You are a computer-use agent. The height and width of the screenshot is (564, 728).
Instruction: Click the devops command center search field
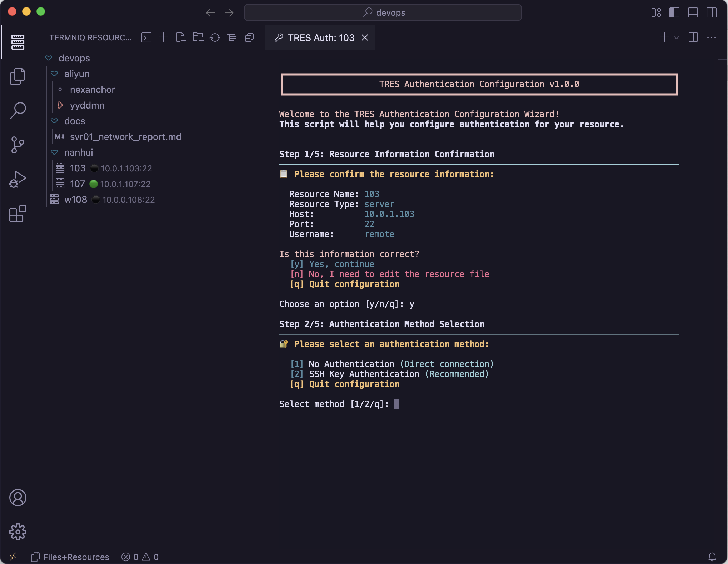[383, 12]
